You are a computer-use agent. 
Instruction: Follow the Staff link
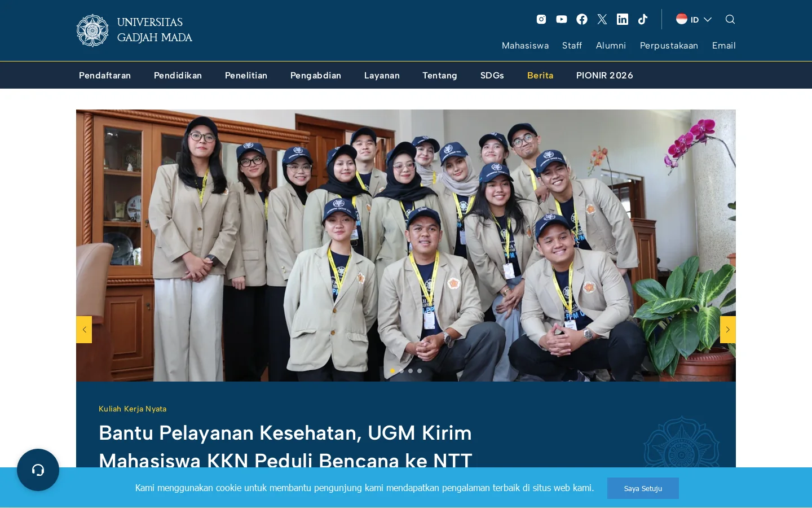[572, 45]
